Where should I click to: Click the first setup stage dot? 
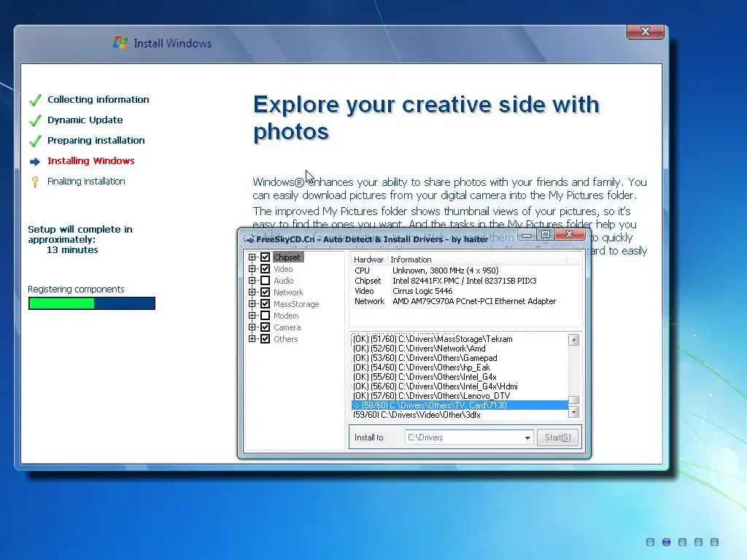650,542
